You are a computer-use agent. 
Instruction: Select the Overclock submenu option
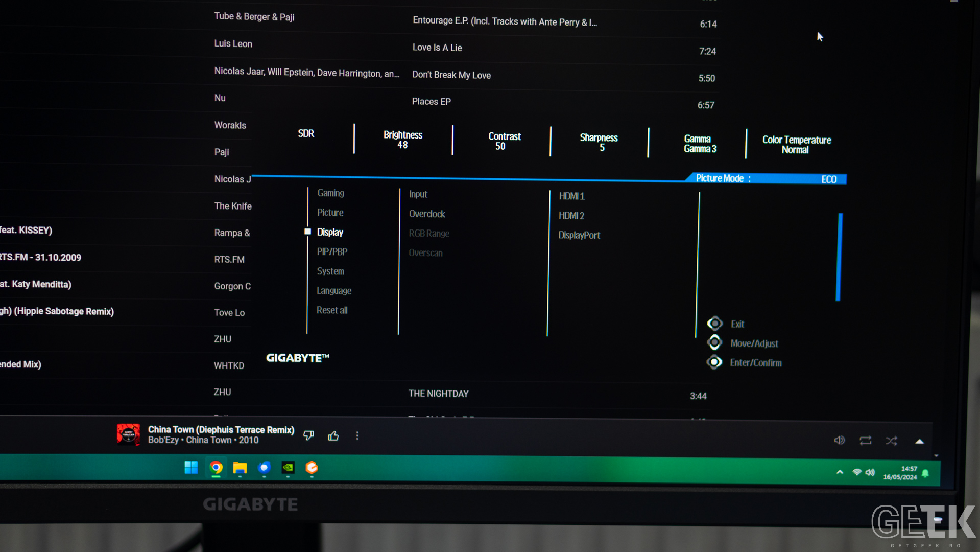427,214
